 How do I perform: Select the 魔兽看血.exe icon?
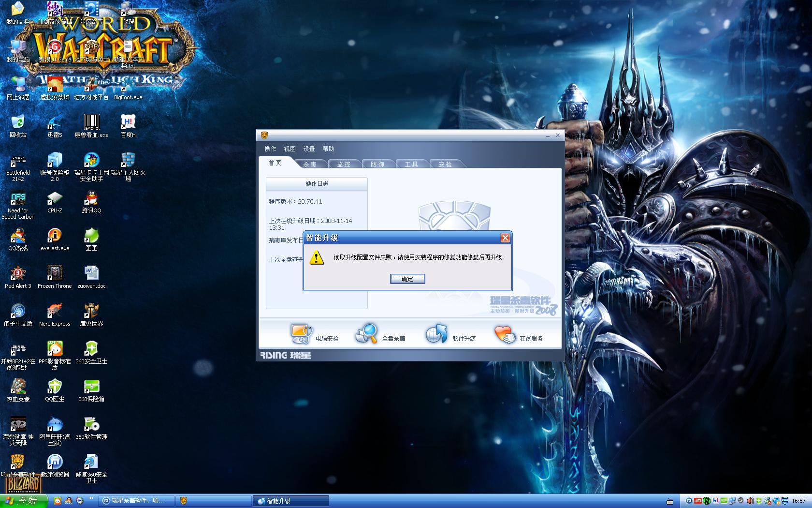click(91, 126)
